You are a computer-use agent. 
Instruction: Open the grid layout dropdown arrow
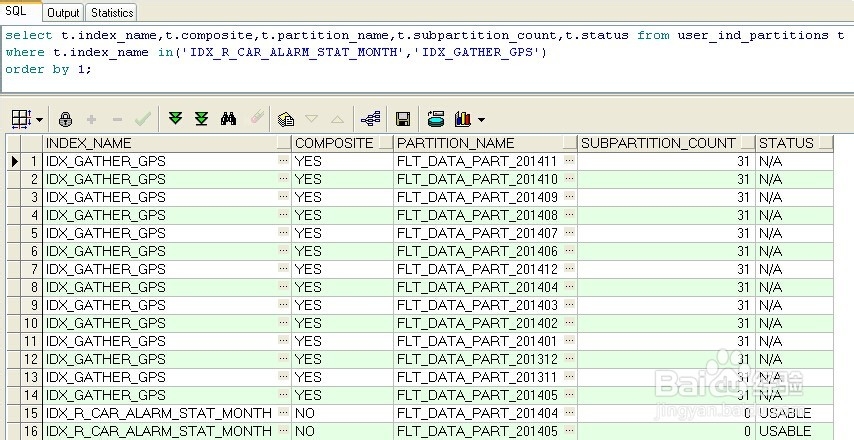39,120
